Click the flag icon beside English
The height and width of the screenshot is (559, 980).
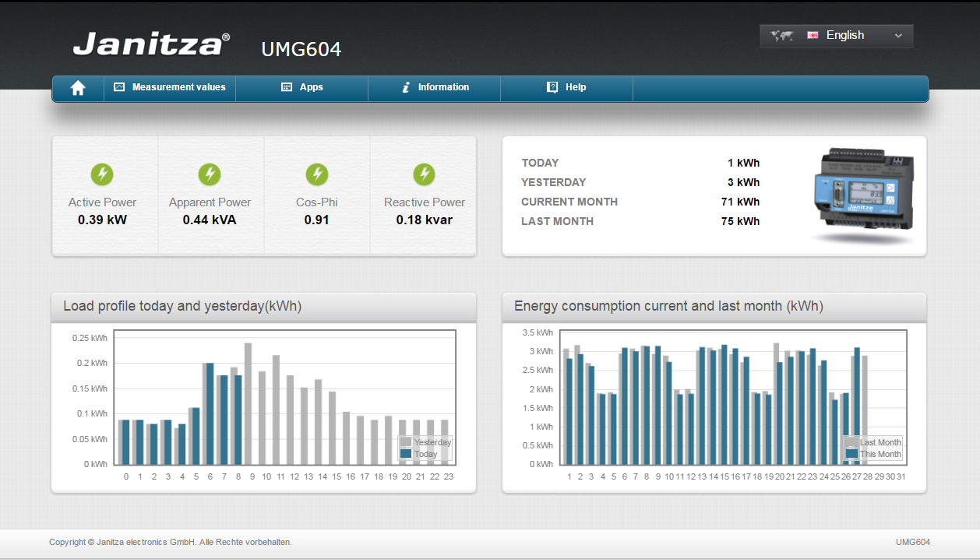click(813, 36)
